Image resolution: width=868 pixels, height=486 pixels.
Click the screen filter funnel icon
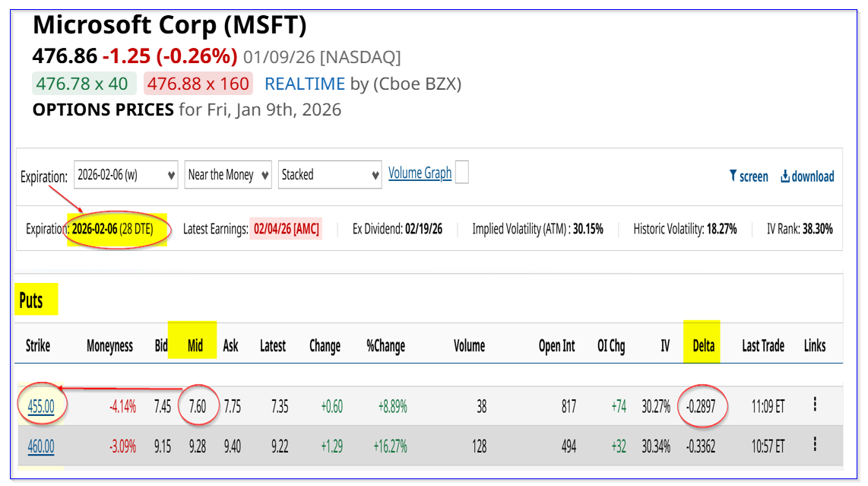(733, 176)
